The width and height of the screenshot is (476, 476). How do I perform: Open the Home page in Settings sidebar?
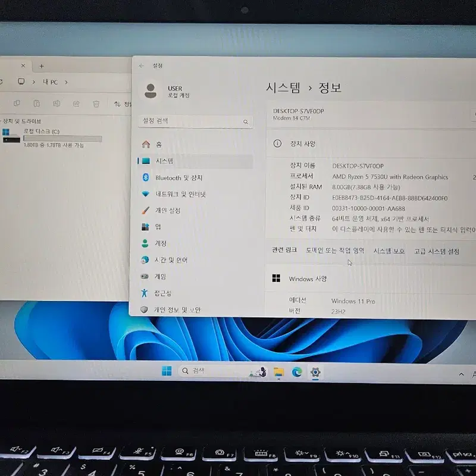(195, 145)
